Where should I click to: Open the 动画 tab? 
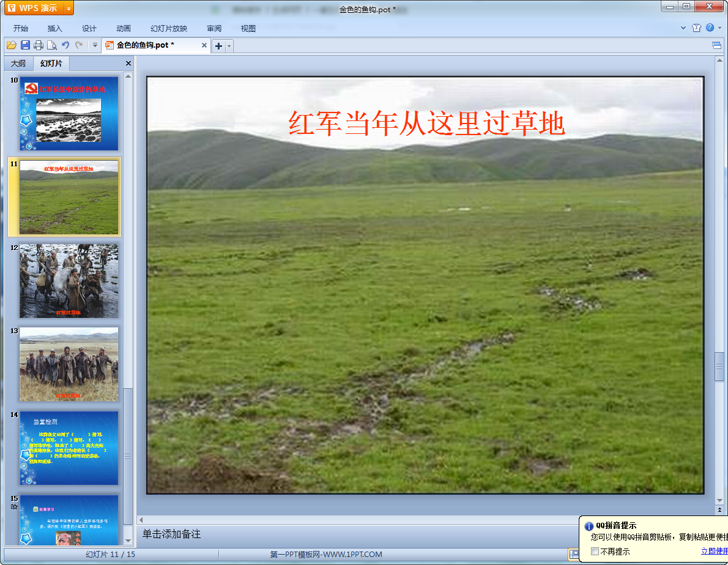coord(124,28)
